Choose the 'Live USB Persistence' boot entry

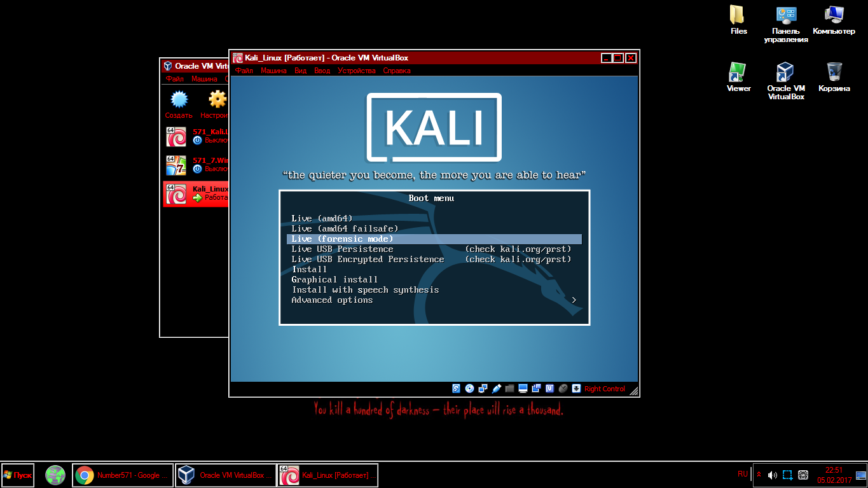click(x=434, y=249)
